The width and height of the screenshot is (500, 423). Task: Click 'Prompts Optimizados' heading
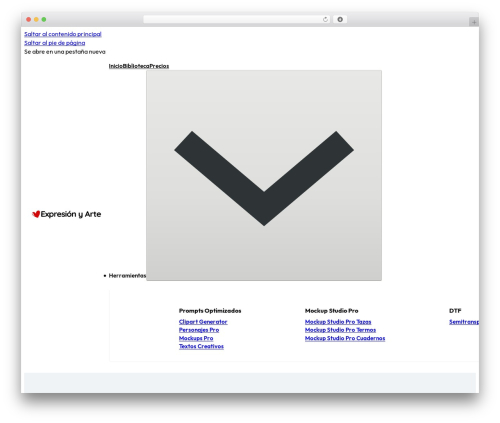click(210, 311)
